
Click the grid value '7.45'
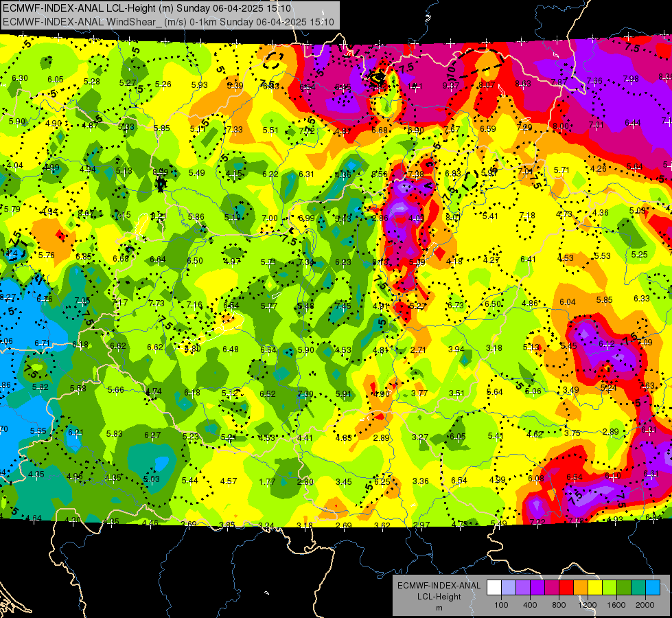pos(343,306)
